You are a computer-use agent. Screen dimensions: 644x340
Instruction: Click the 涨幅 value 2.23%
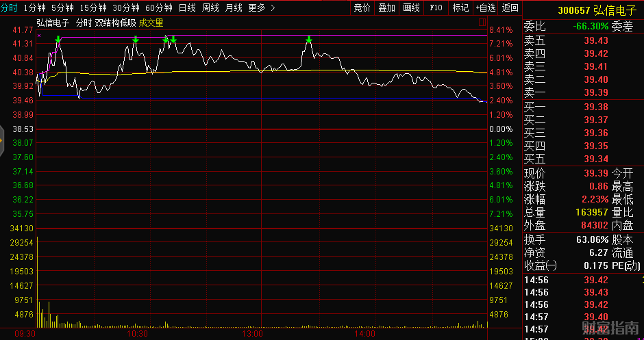pyautogui.click(x=595, y=199)
